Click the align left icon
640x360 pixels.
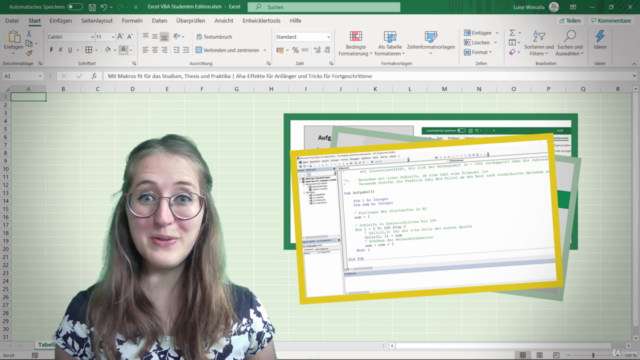[145, 50]
